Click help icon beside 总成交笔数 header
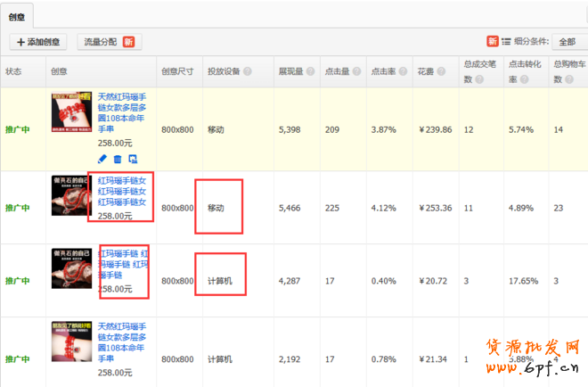The width and height of the screenshot is (588, 387). pyautogui.click(x=480, y=79)
